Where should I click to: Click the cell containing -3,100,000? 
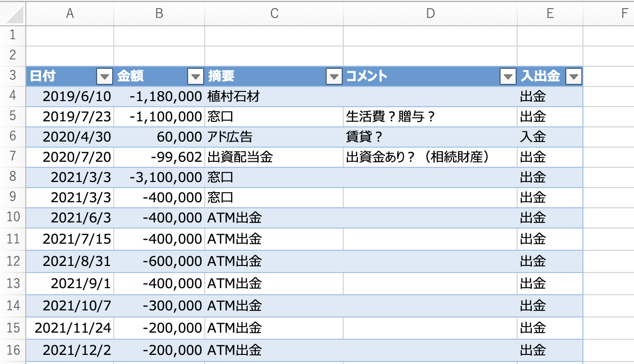click(x=159, y=177)
